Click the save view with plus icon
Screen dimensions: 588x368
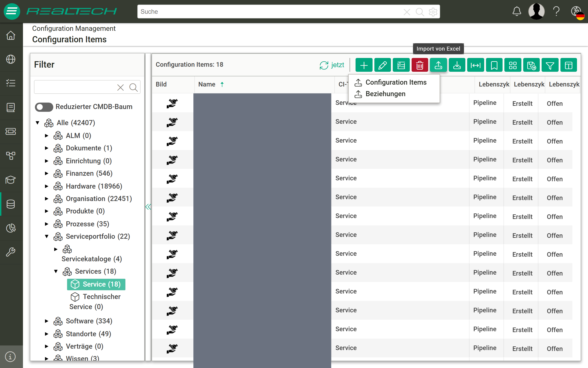coord(531,65)
